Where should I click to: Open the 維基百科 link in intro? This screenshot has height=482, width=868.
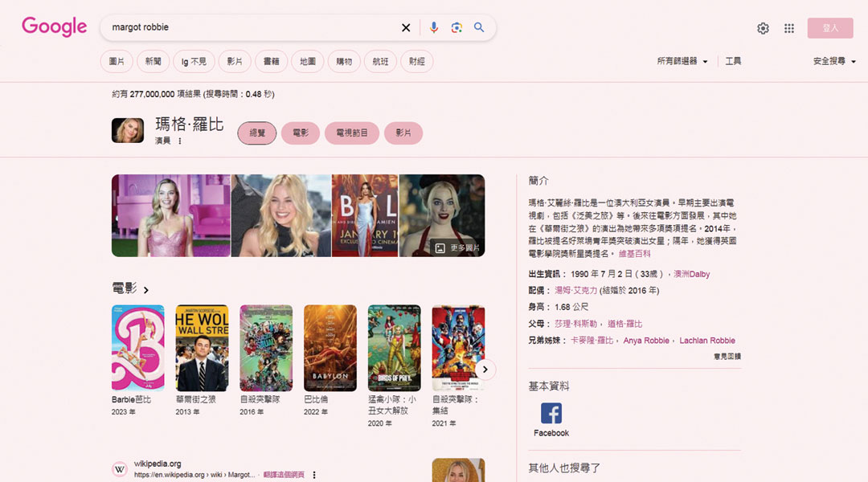click(634, 253)
